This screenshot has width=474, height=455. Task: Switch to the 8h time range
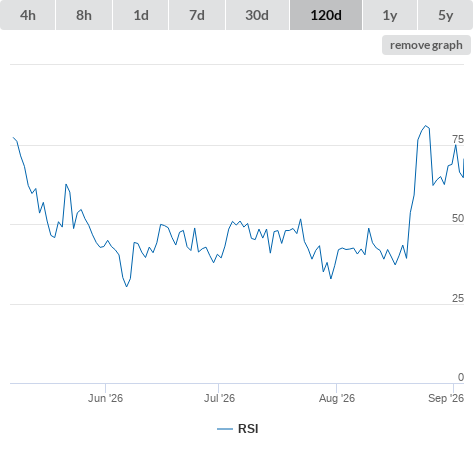tap(84, 15)
